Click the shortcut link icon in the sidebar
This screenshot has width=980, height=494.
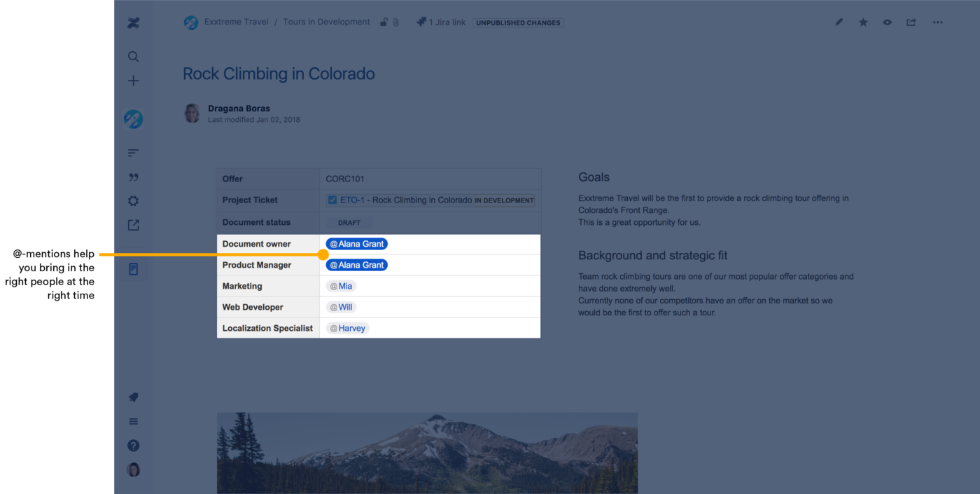coord(133,225)
